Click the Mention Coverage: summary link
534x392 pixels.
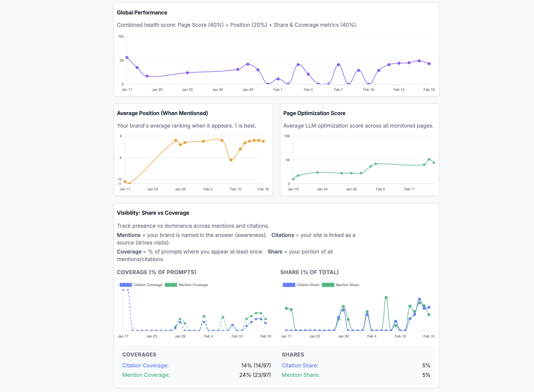pos(146,375)
